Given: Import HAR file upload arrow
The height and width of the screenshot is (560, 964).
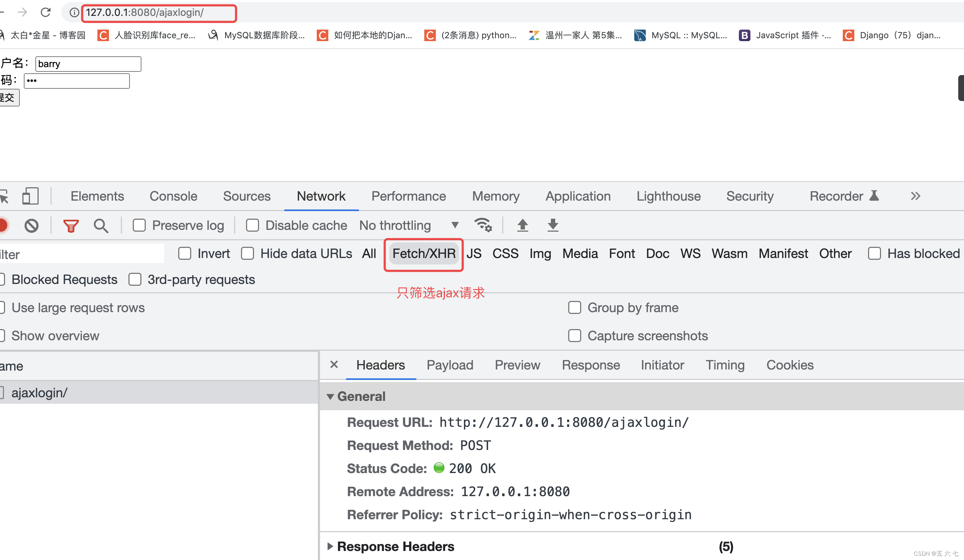Looking at the screenshot, I should (522, 225).
